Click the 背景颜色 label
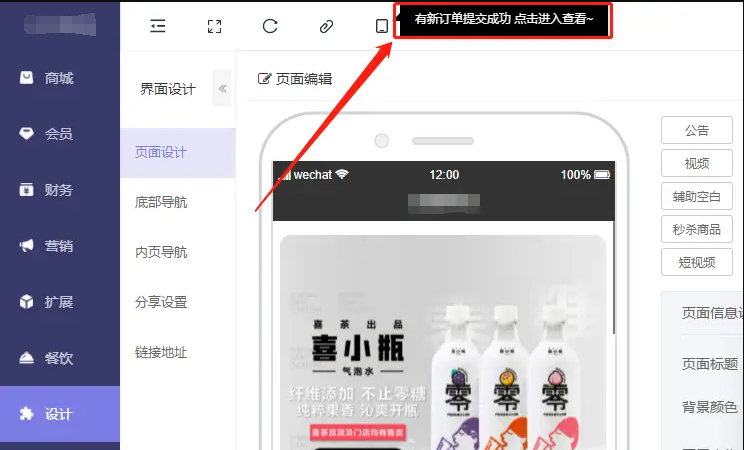 (x=710, y=407)
